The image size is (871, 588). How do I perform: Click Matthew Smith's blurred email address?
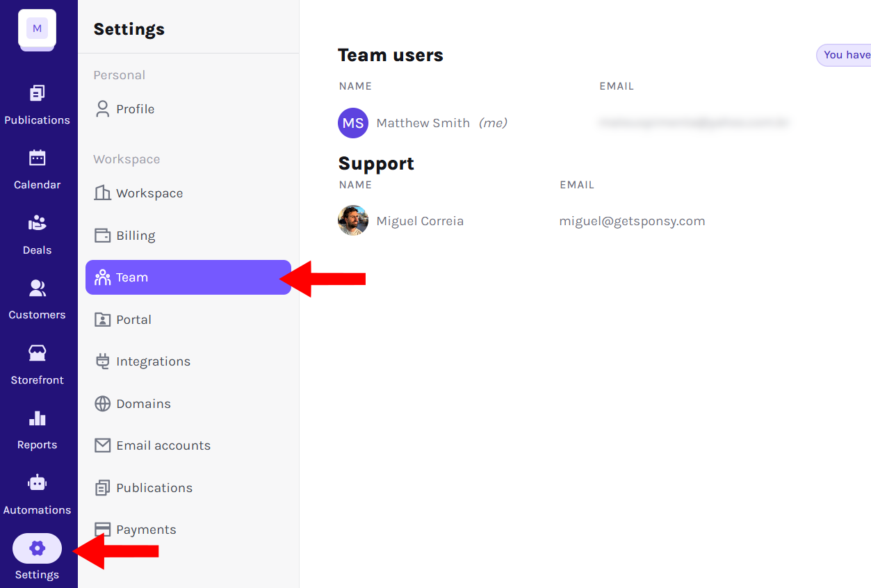coord(694,123)
